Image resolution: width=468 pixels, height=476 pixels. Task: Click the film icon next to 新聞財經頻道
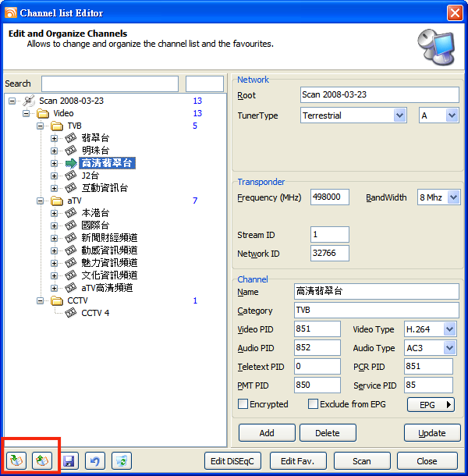click(71, 238)
